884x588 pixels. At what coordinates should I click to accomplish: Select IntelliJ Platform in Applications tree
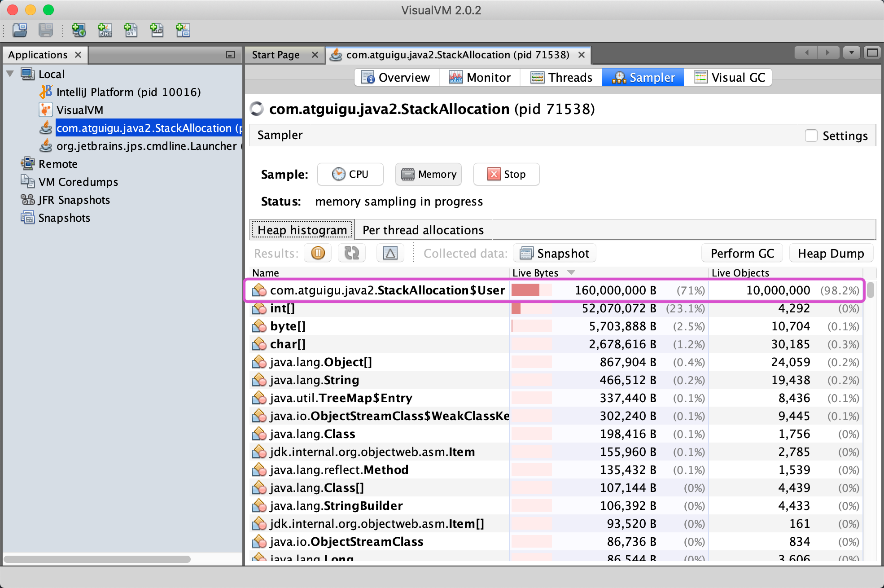coord(128,92)
